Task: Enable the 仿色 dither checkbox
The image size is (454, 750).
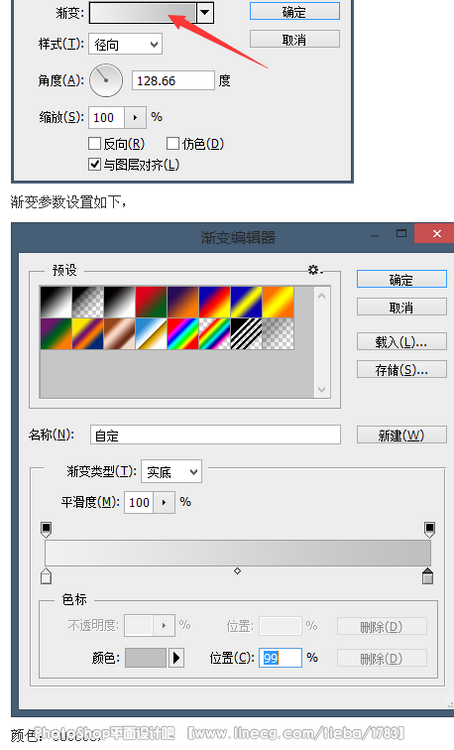Action: click(x=173, y=143)
